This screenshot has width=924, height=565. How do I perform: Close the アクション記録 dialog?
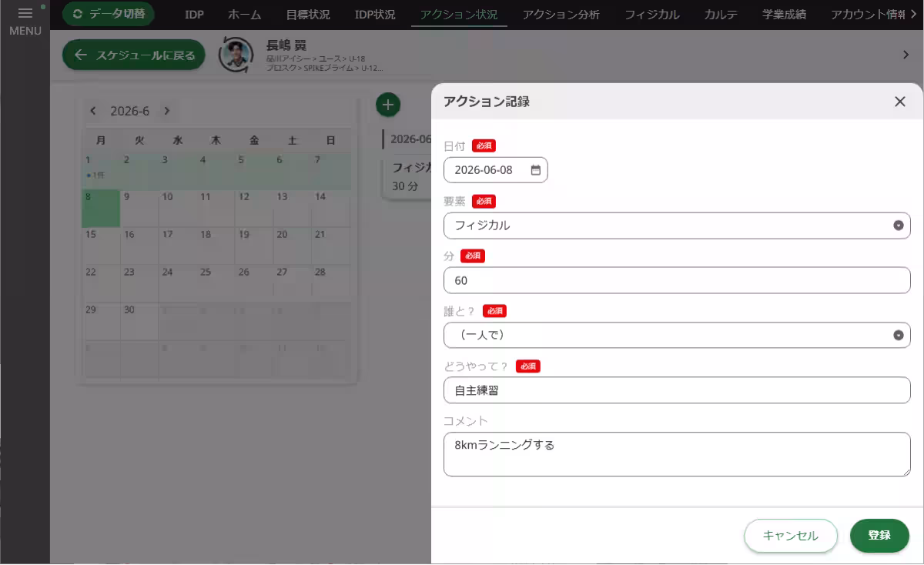[x=899, y=102]
